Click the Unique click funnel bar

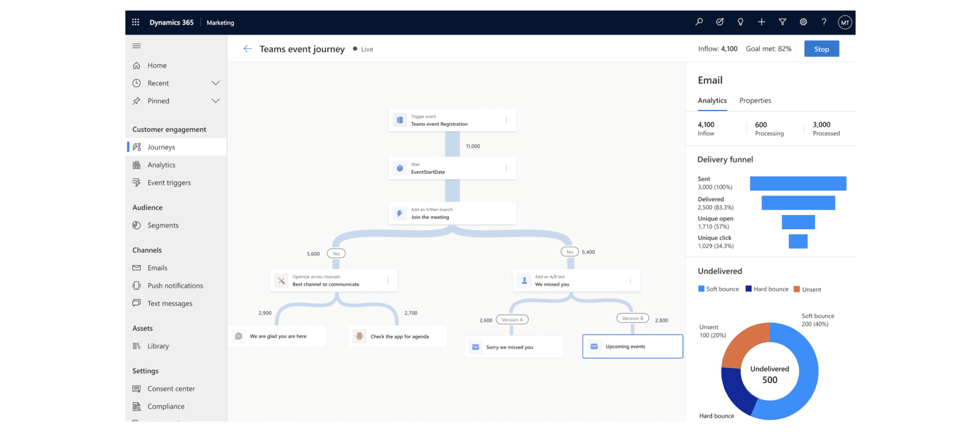(798, 241)
